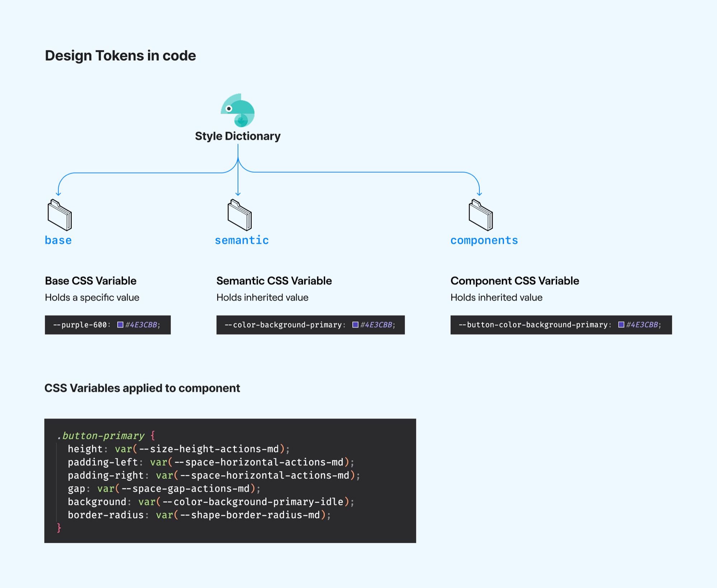The image size is (717, 588).
Task: Click the 'Design Tokens in code' heading
Action: tap(120, 56)
